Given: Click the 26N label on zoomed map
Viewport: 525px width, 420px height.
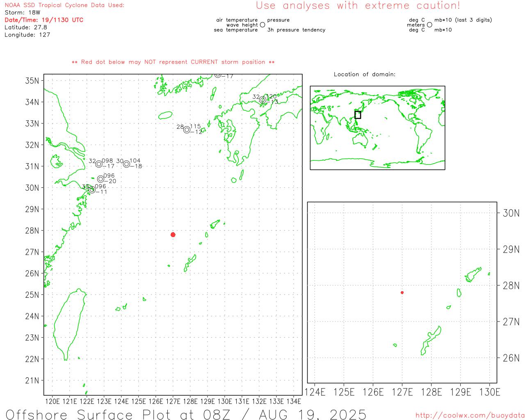Looking at the screenshot, I should coord(511,358).
